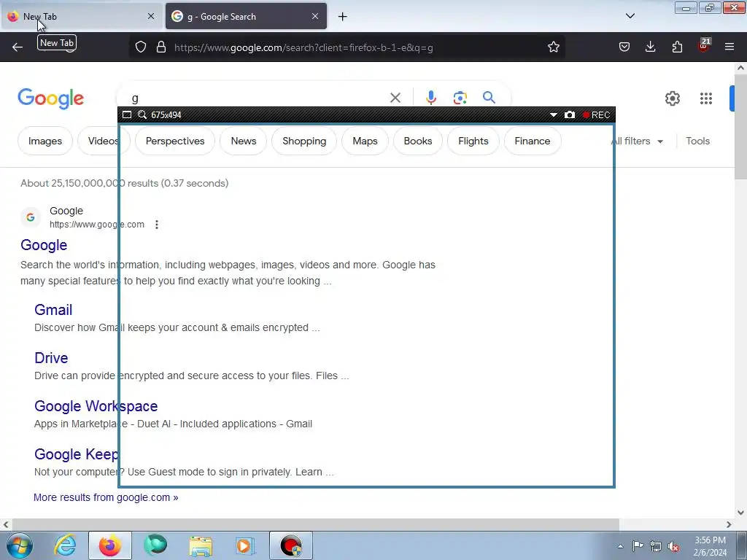Open Google quick settings gear
The image size is (747, 560).
tap(672, 98)
